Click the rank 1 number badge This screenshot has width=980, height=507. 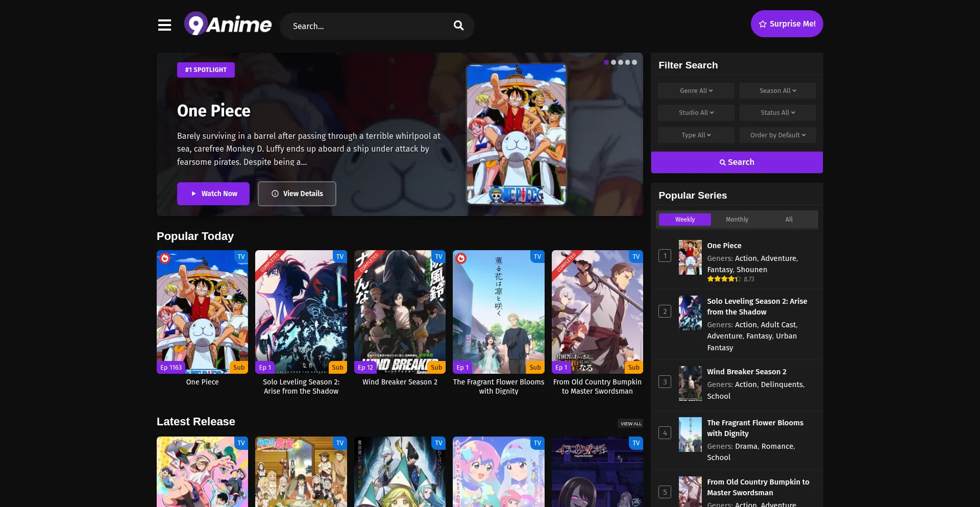[x=665, y=256]
